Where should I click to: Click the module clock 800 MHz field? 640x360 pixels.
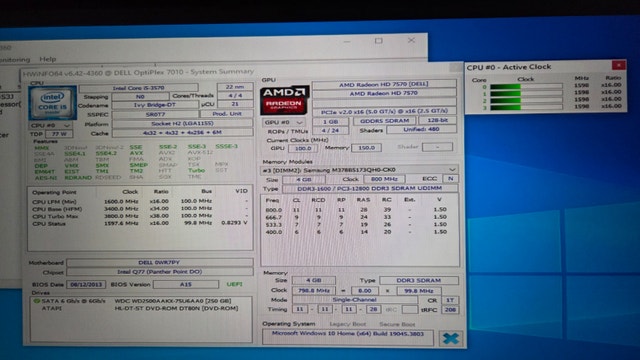384,179
